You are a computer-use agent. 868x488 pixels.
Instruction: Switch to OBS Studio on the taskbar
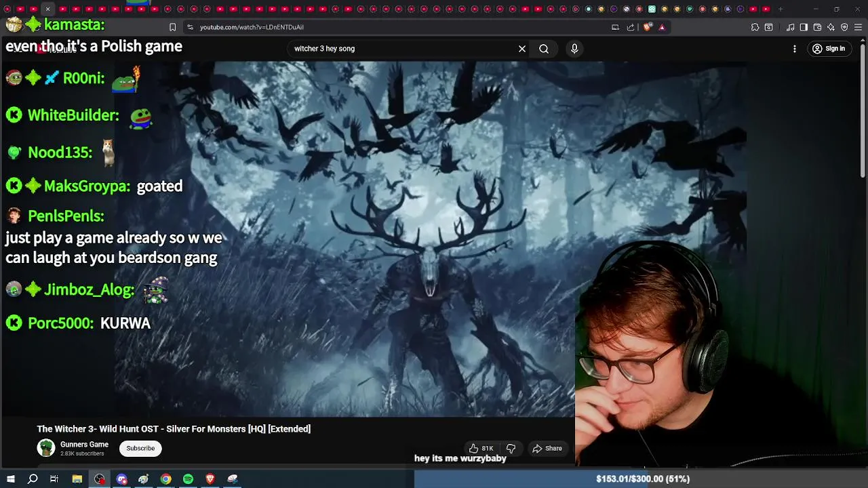point(100,479)
